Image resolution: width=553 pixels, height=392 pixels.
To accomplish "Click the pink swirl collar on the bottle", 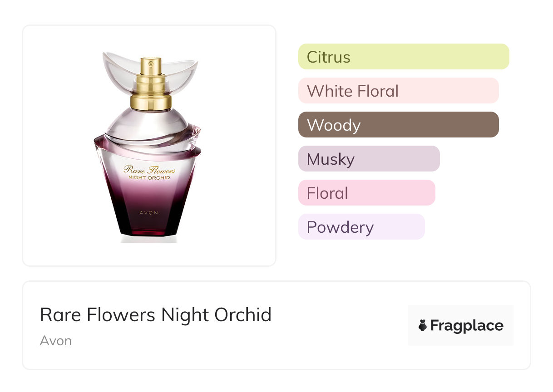I will pyautogui.click(x=191, y=141).
